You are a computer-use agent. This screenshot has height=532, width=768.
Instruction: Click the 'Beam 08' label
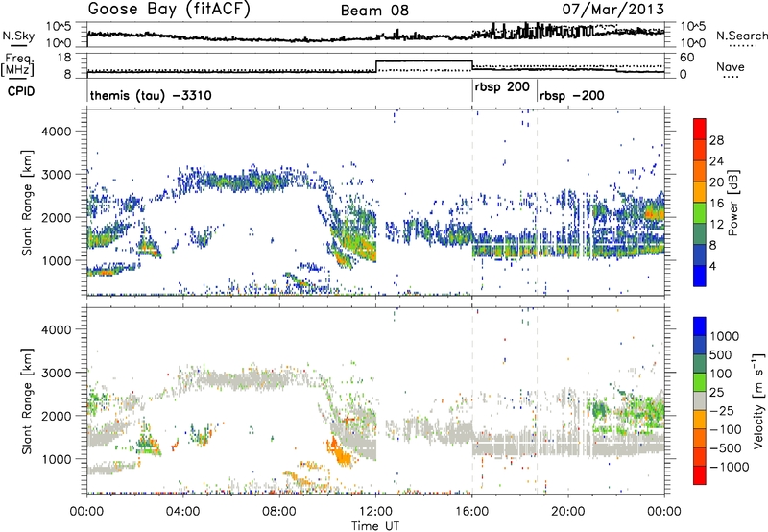(374, 11)
